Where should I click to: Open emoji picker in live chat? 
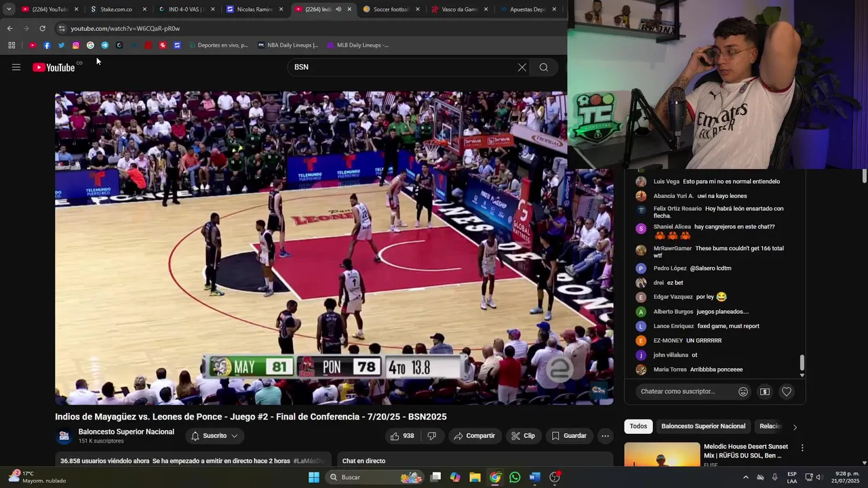click(x=743, y=391)
